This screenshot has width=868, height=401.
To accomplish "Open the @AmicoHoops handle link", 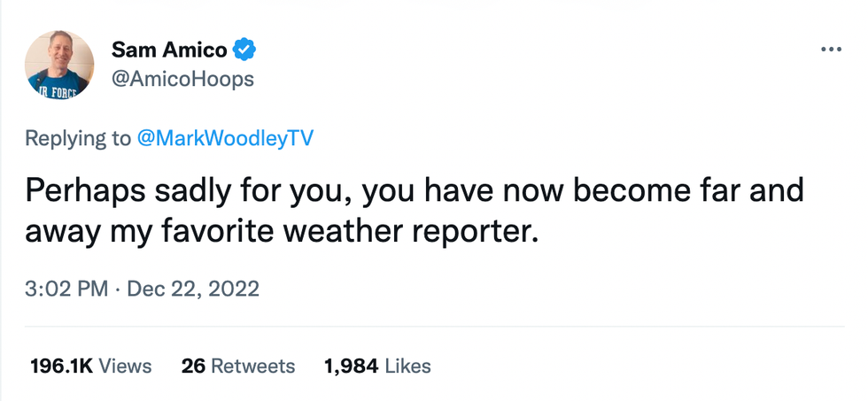I will (182, 79).
